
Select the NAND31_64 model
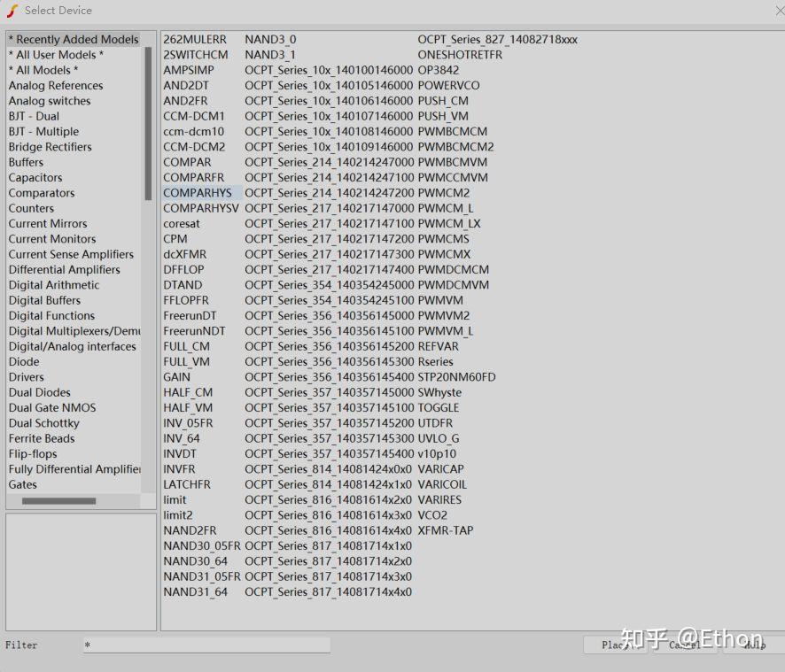(x=195, y=592)
